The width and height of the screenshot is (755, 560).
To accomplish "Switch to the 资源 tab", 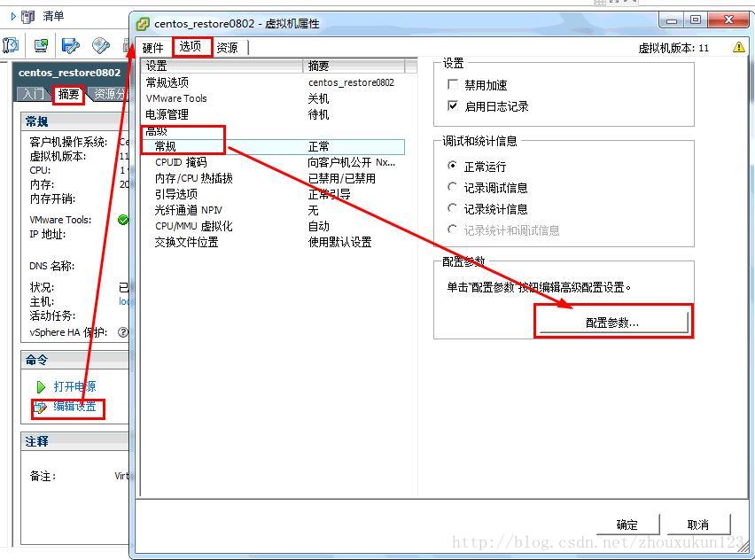I will [227, 48].
